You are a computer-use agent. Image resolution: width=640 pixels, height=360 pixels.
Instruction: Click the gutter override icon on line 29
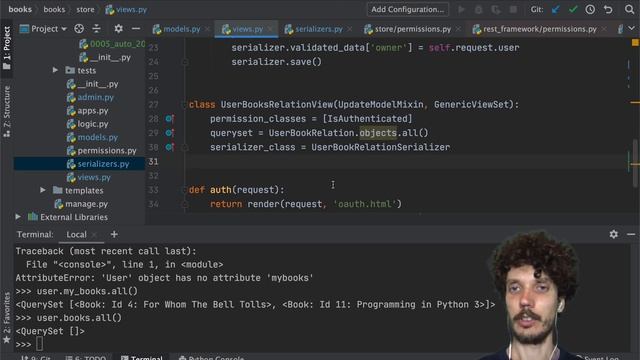(170, 133)
